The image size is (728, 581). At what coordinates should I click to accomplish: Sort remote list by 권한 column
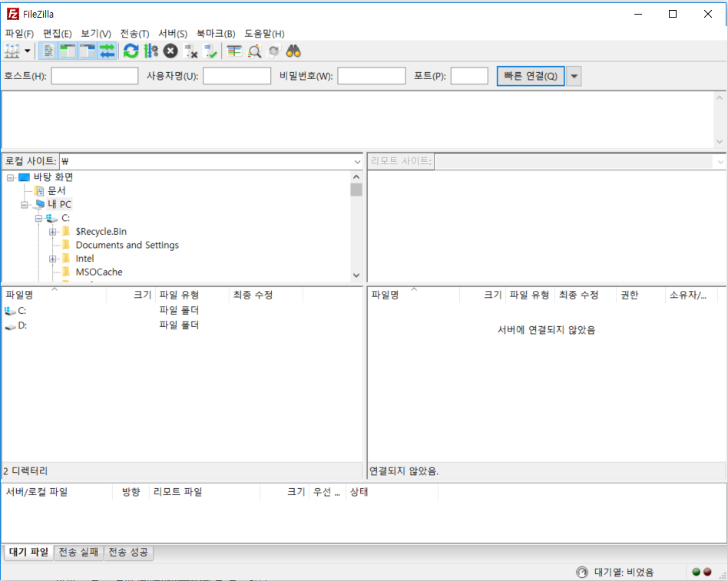[x=640, y=295]
